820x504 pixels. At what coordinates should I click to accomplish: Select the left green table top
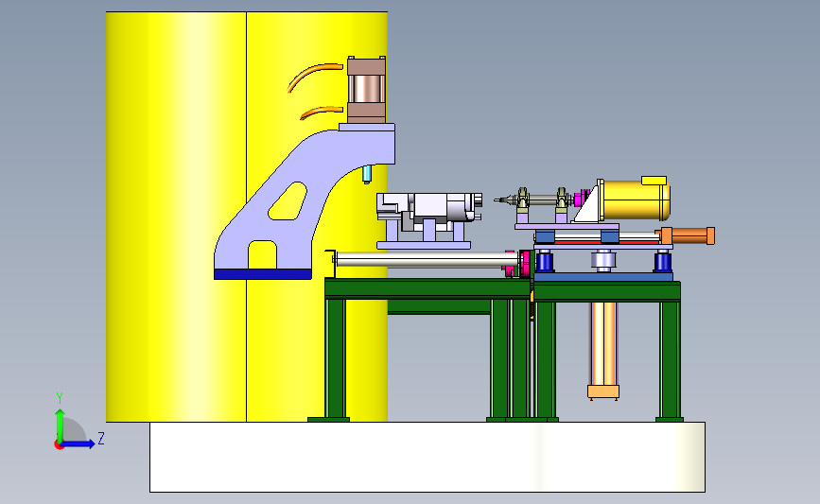tap(427, 288)
